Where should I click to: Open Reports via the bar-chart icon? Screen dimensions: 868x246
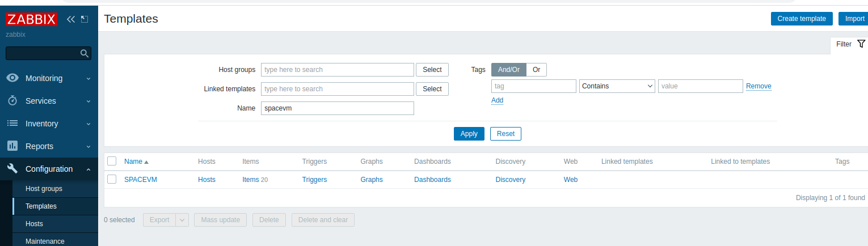pyautogui.click(x=13, y=146)
